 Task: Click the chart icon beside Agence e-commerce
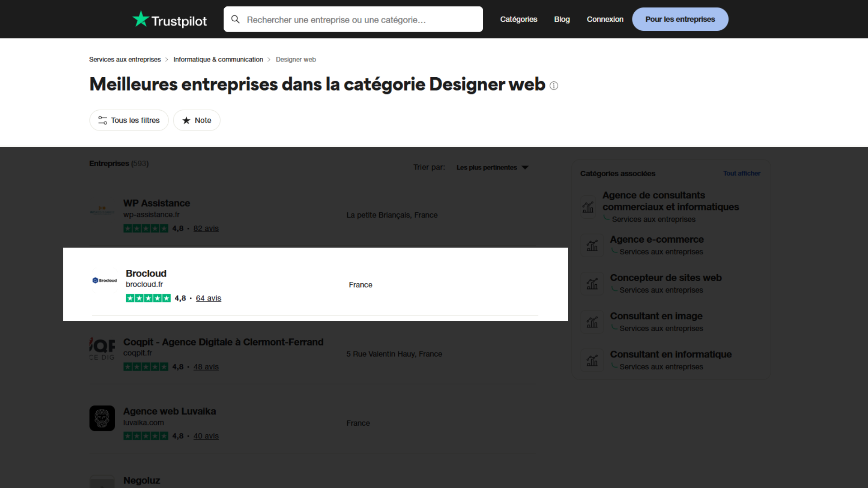[x=592, y=245]
